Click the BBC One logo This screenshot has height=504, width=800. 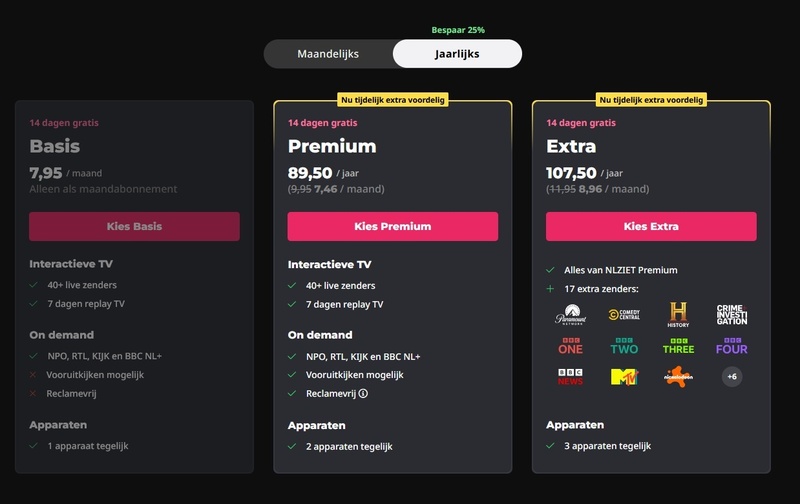pyautogui.click(x=570, y=346)
